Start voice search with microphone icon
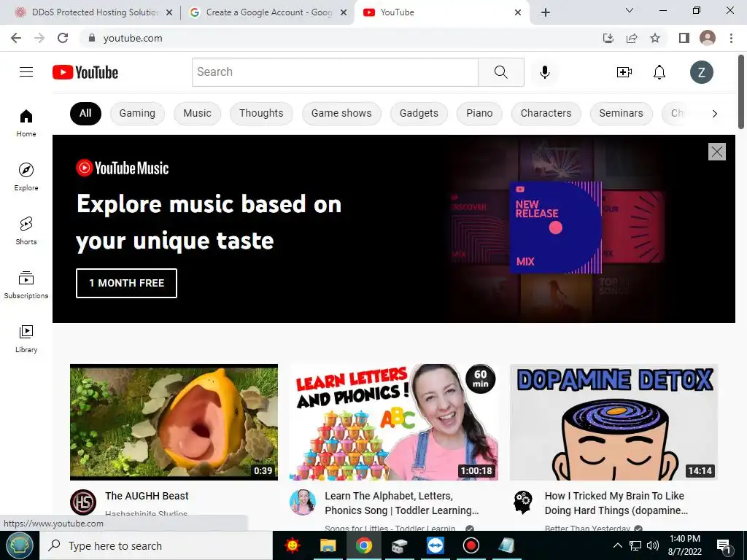The height and width of the screenshot is (560, 747). point(544,72)
